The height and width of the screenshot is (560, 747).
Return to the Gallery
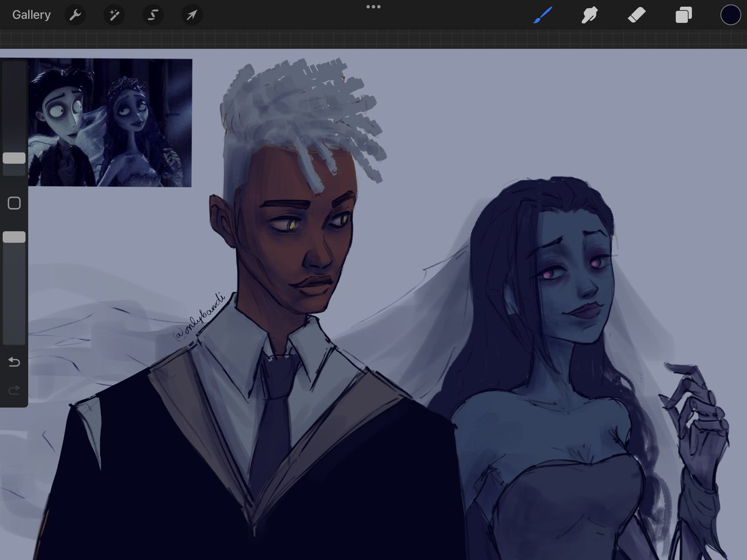pyautogui.click(x=31, y=15)
